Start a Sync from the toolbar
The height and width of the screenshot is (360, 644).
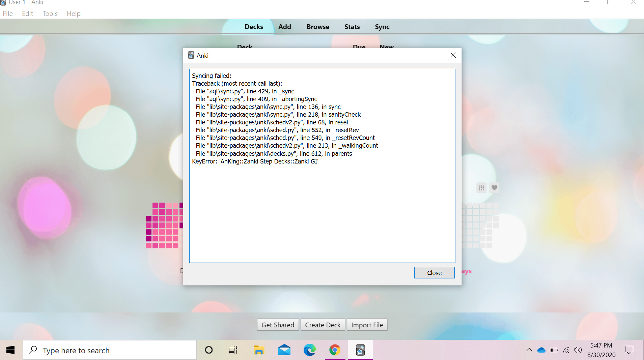[382, 27]
